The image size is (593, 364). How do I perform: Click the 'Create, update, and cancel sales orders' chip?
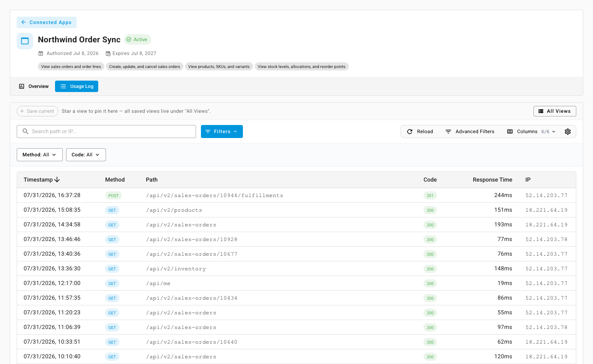coord(144,66)
